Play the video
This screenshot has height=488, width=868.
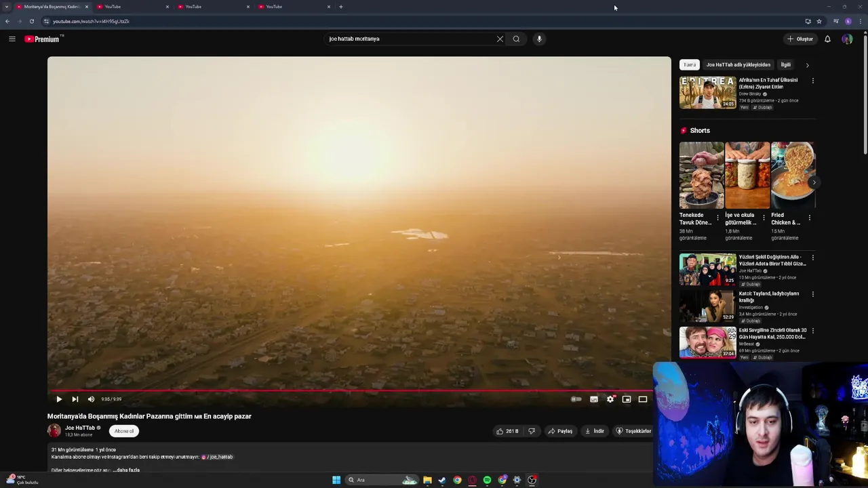(x=59, y=399)
